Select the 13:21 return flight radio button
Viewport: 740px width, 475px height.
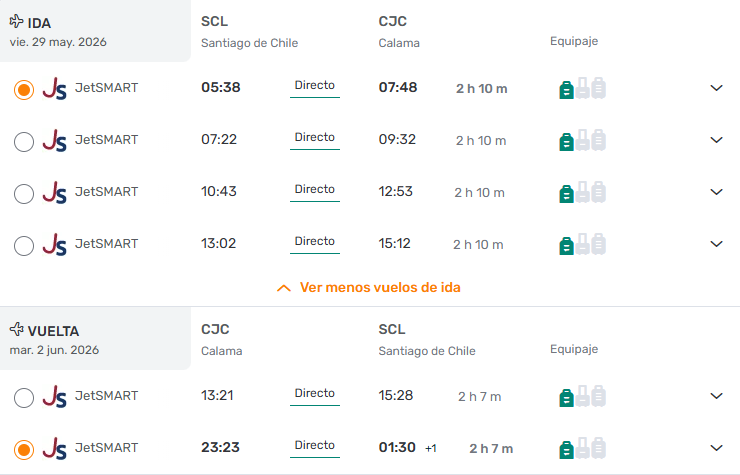point(24,397)
